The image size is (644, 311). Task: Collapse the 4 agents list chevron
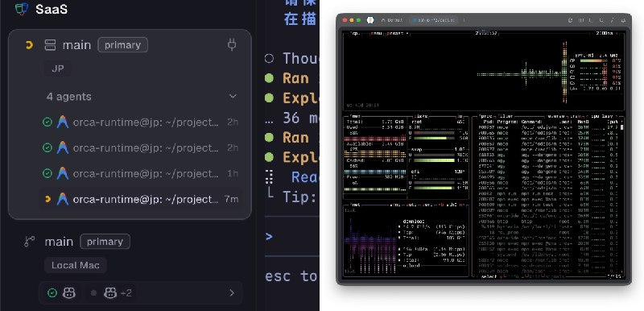(x=233, y=97)
